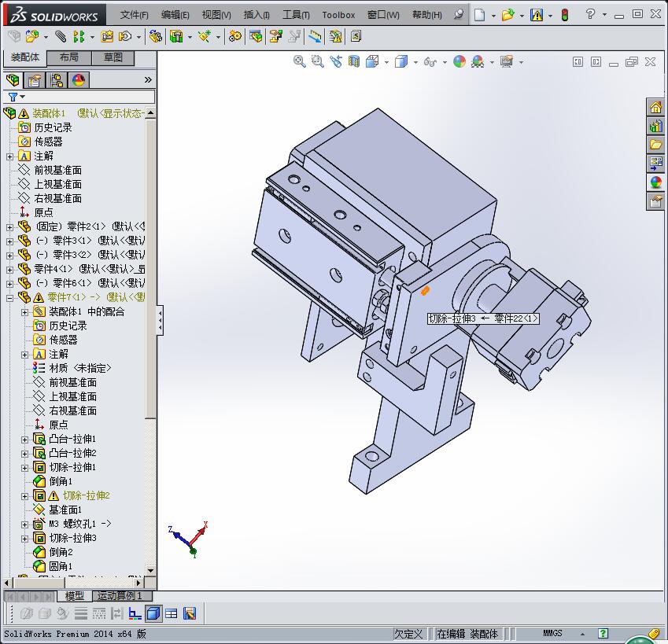668x644 pixels.
Task: Open the Toolbox menu
Action: click(x=338, y=15)
